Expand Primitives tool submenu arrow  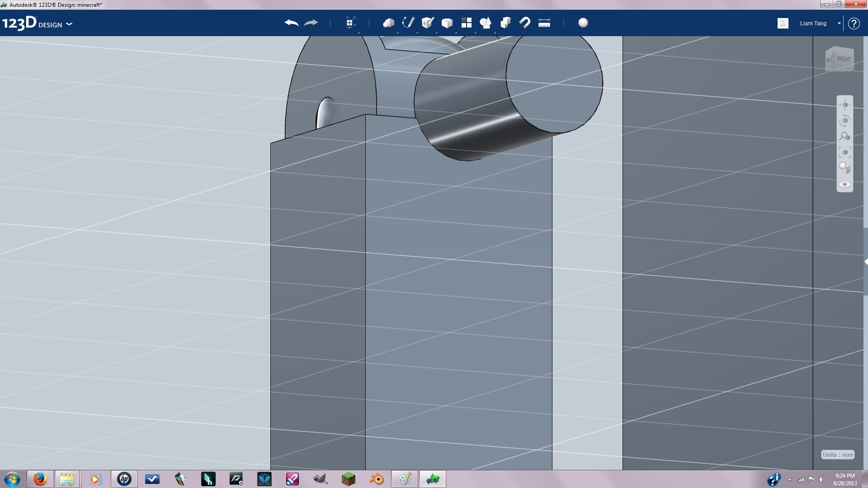[x=397, y=33]
